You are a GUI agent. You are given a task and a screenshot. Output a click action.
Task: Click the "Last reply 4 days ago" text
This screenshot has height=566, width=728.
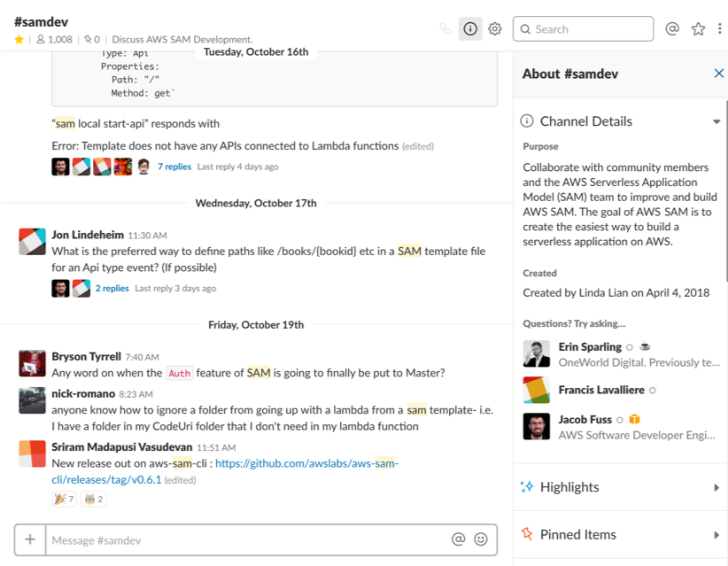pyautogui.click(x=237, y=167)
